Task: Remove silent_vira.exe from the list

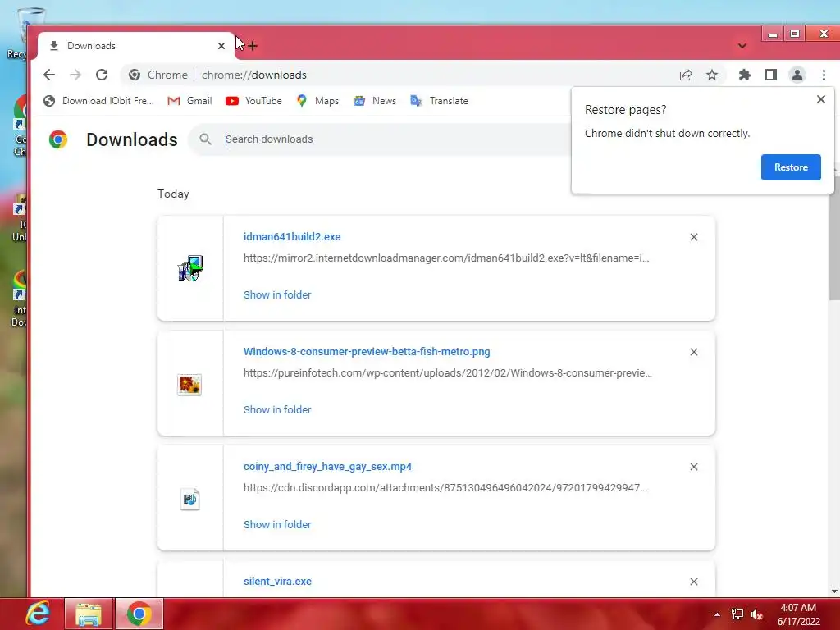Action: point(694,582)
